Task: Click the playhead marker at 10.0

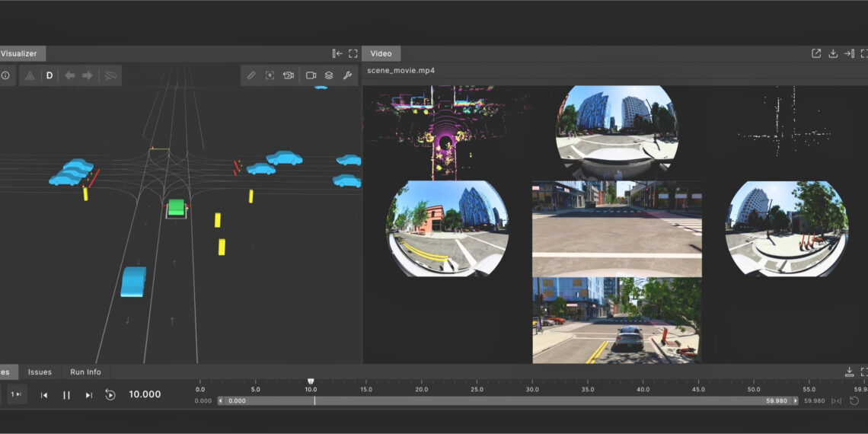Action: [311, 381]
